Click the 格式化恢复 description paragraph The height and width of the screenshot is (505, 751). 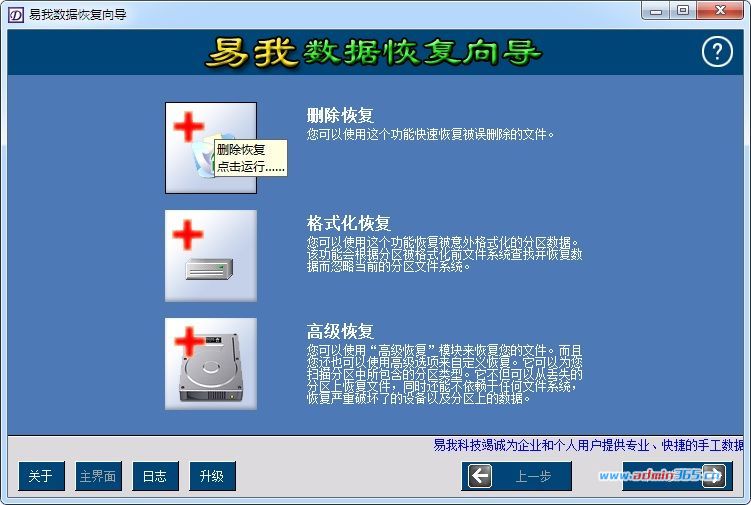point(444,254)
